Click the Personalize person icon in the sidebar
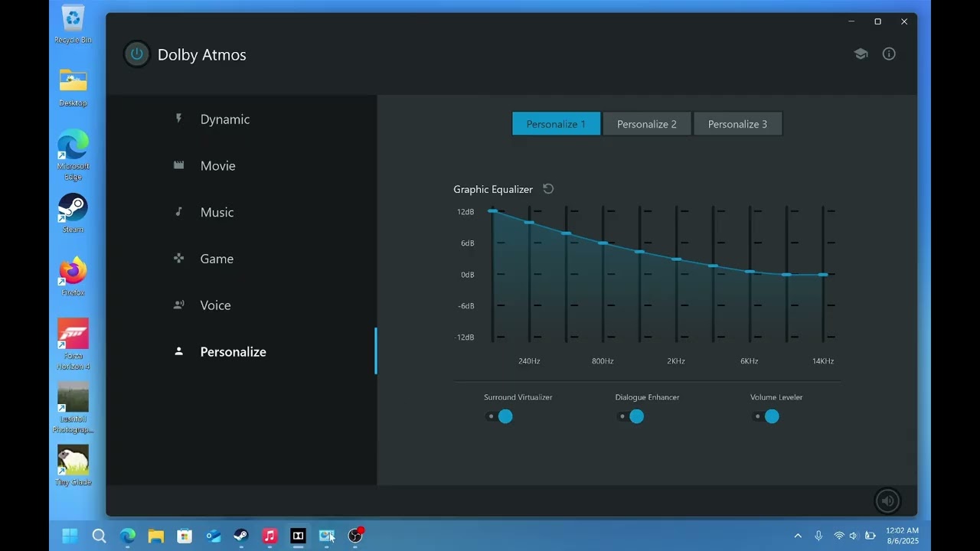This screenshot has height=551, width=980. point(179,351)
